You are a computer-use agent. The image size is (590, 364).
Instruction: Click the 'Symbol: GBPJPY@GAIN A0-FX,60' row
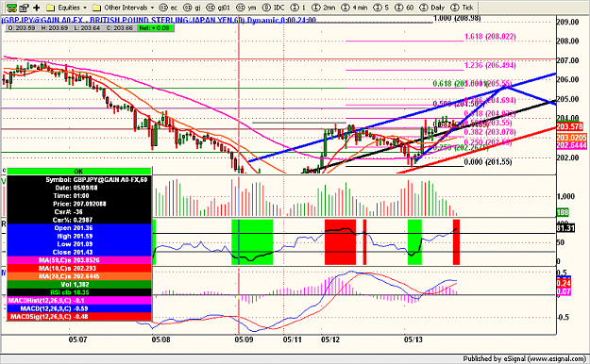[79, 180]
